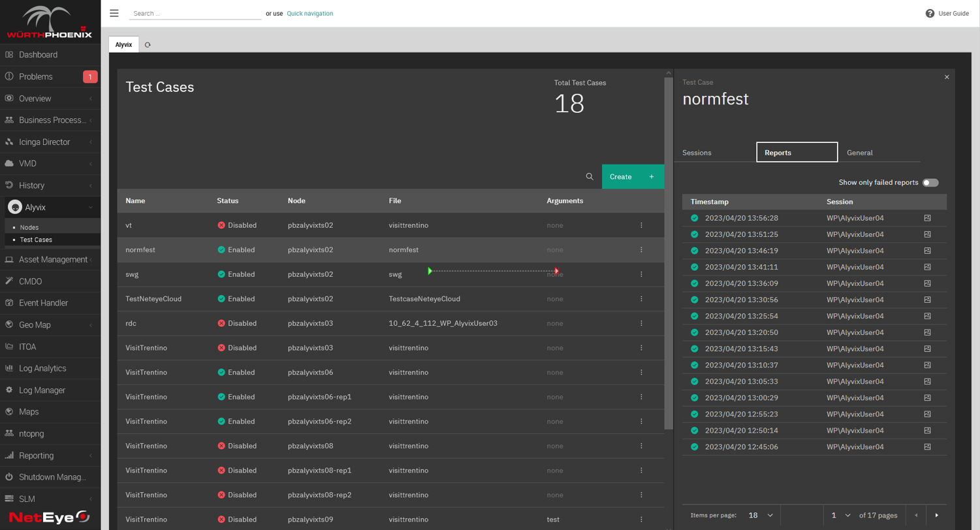This screenshot has height=530, width=980.
Task: Click the tab refresh icon beside Alyvix
Action: point(148,45)
